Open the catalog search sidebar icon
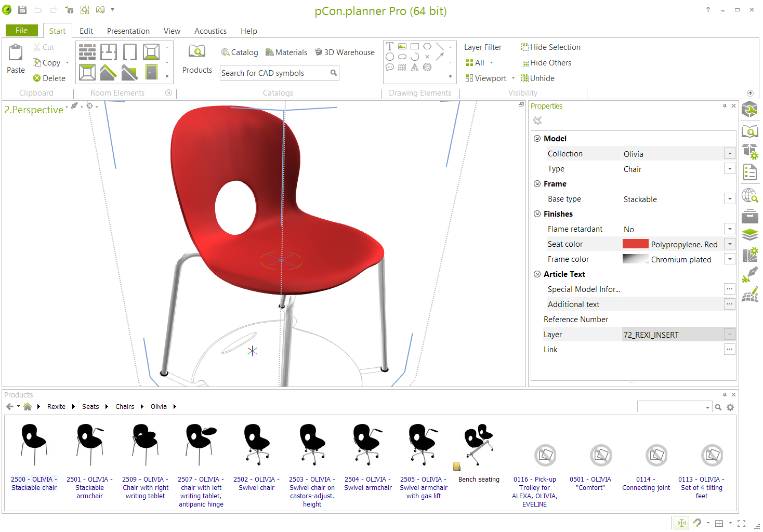 click(749, 131)
